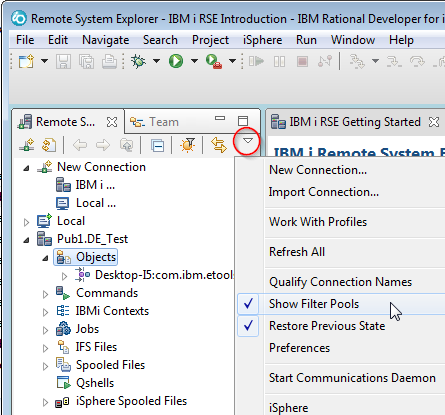Click the Collapse All icon in Remote Systems toolbar
445x415 pixels.
[x=157, y=145]
